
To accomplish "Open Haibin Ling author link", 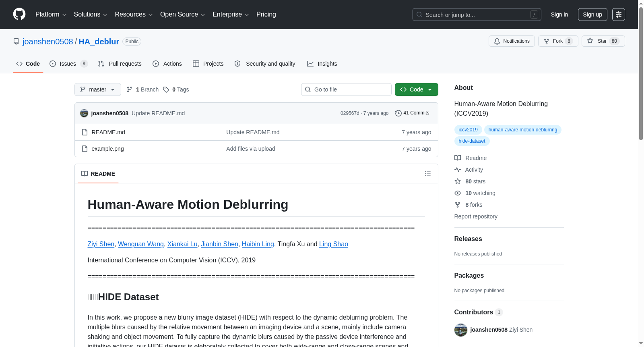I will 258,244.
